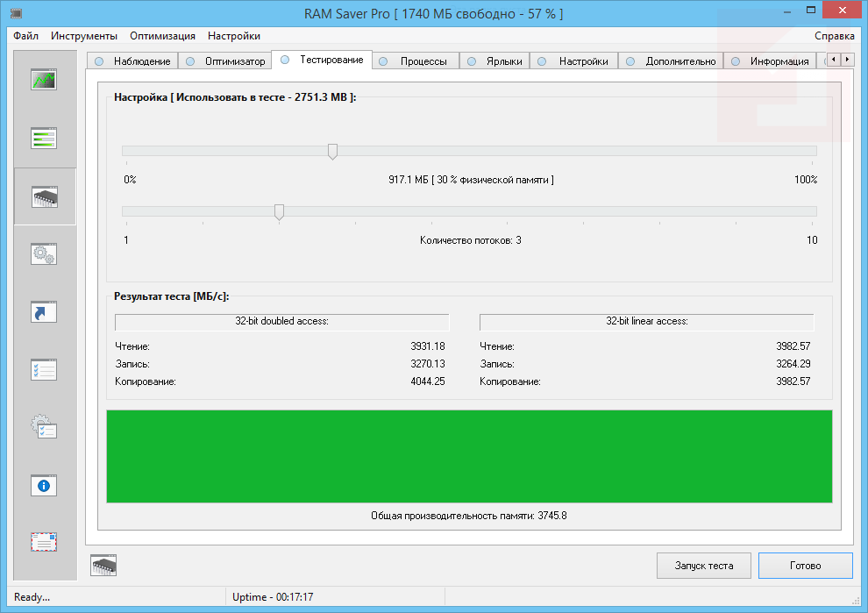The image size is (868, 613).
Task: Click the Настройка 2751.3 MB heading
Action: click(235, 97)
